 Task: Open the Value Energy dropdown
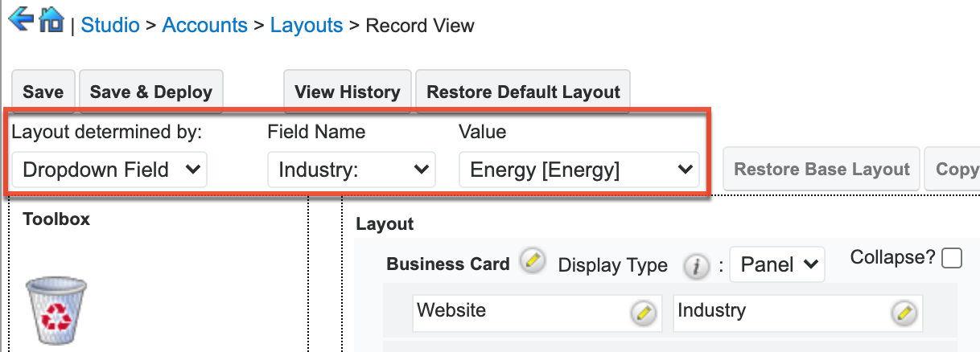coord(579,170)
